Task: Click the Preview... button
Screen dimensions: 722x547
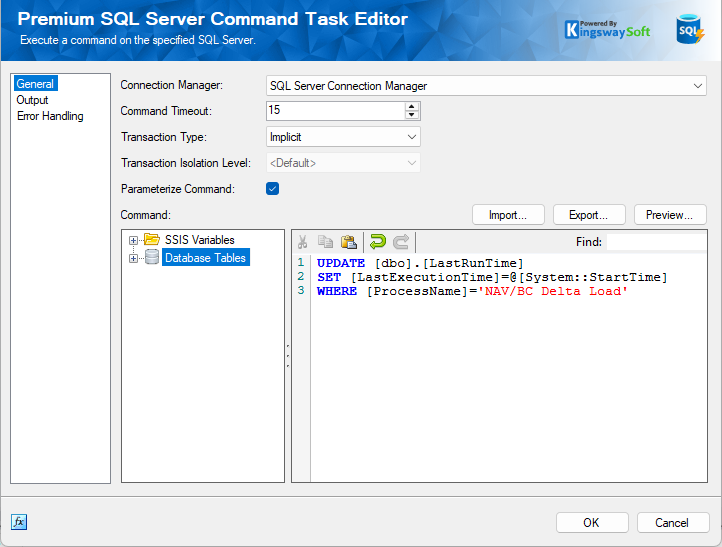Action: 670,215
